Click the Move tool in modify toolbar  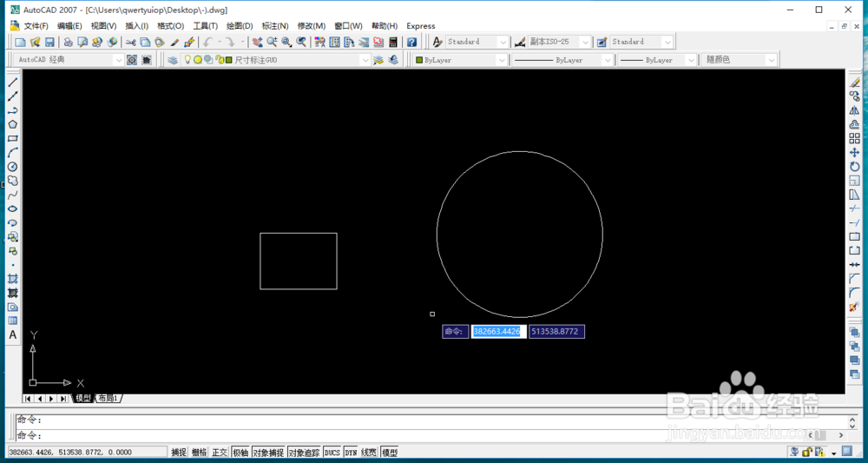[x=855, y=152]
